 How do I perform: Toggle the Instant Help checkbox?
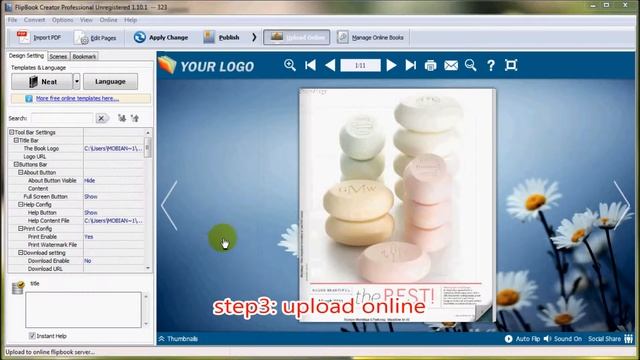pyautogui.click(x=32, y=336)
